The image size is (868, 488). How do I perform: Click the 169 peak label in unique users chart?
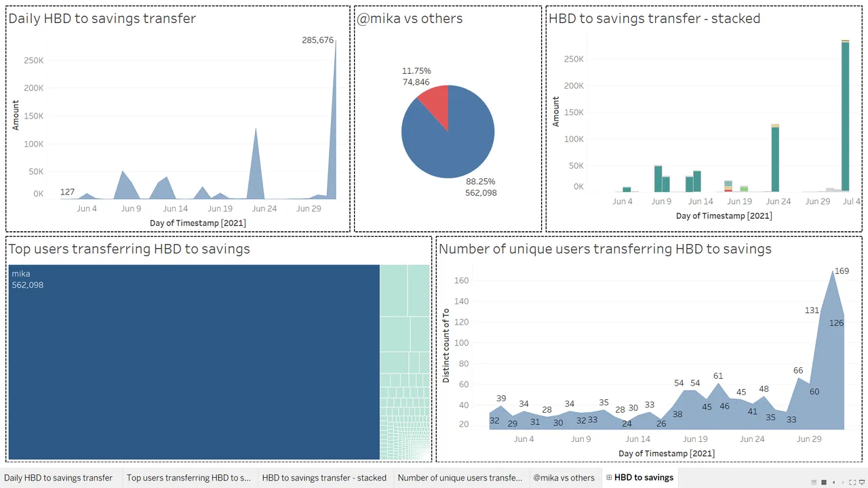click(842, 271)
